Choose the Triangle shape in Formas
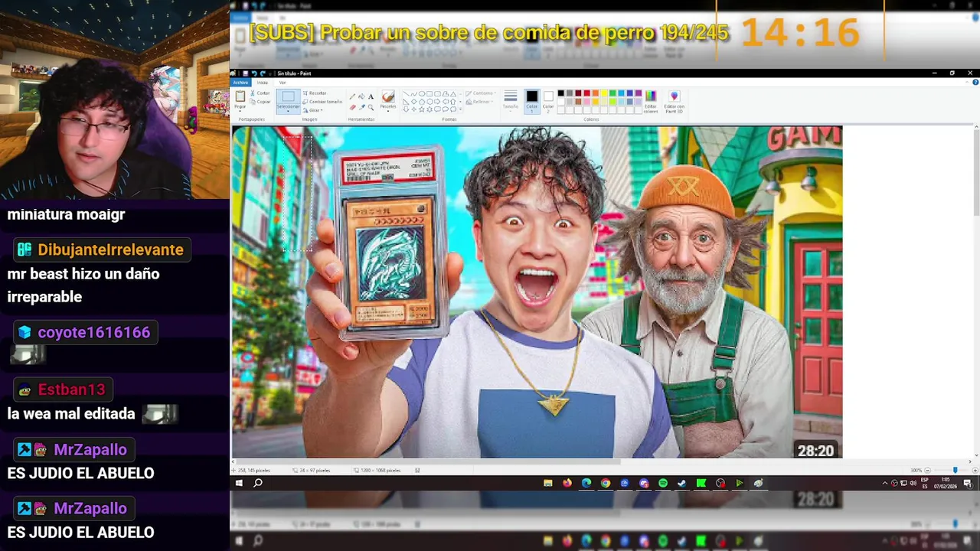This screenshot has width=980, height=551. [x=453, y=94]
